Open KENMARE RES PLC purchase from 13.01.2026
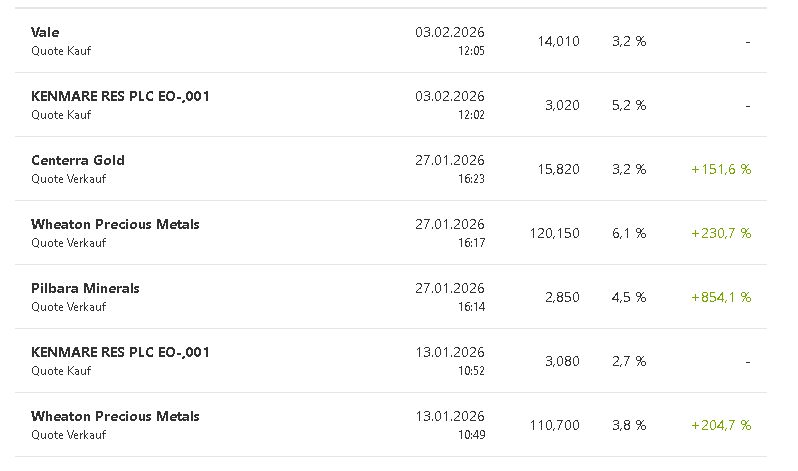The image size is (798, 471). coord(120,353)
